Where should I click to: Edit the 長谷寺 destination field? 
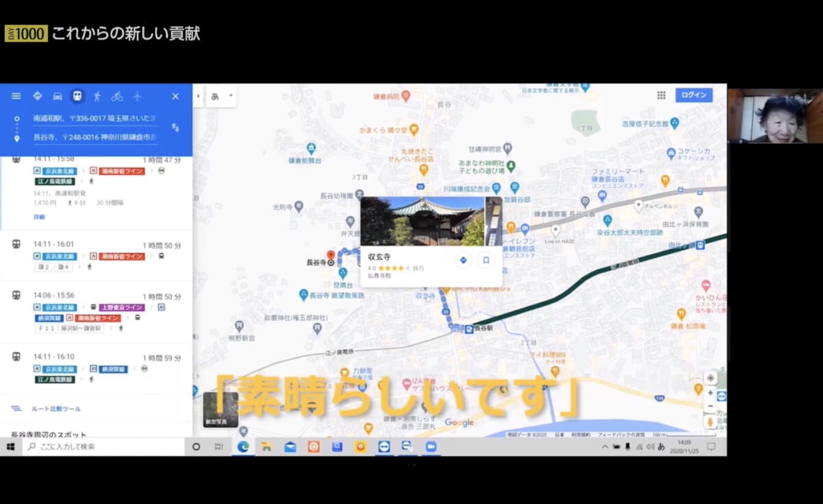(x=95, y=138)
